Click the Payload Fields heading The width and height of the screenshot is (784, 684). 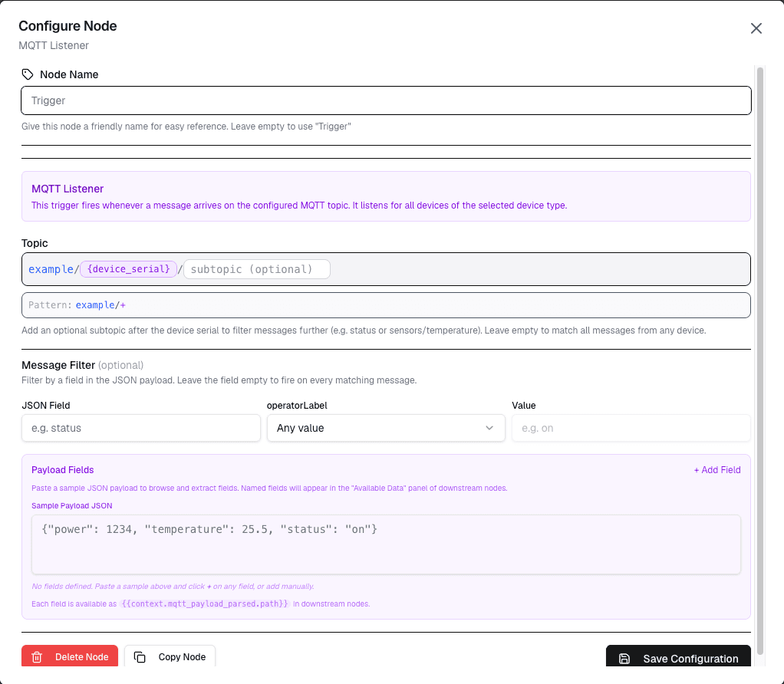click(62, 469)
